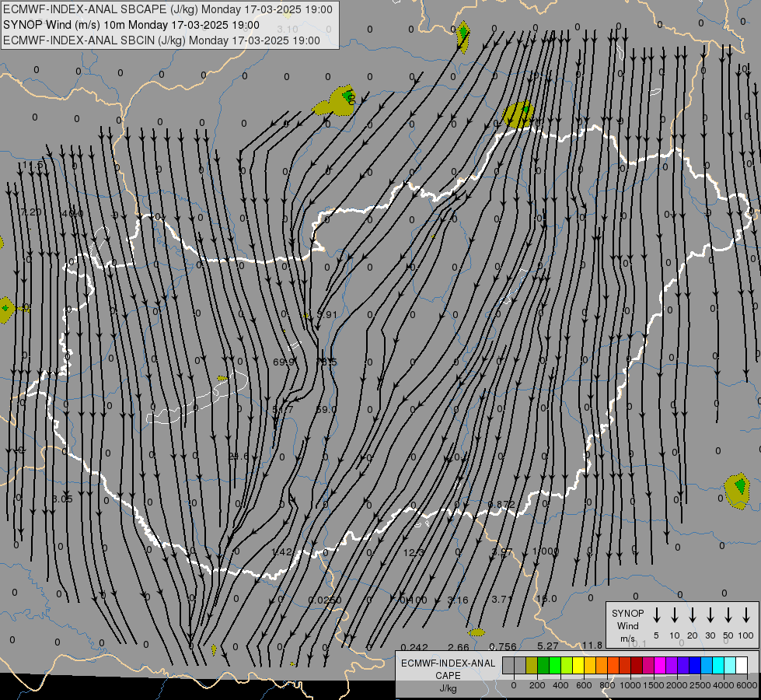This screenshot has width=761, height=700.
Task: Click the '600' tick label on the CAPE scale
Action: [584, 685]
